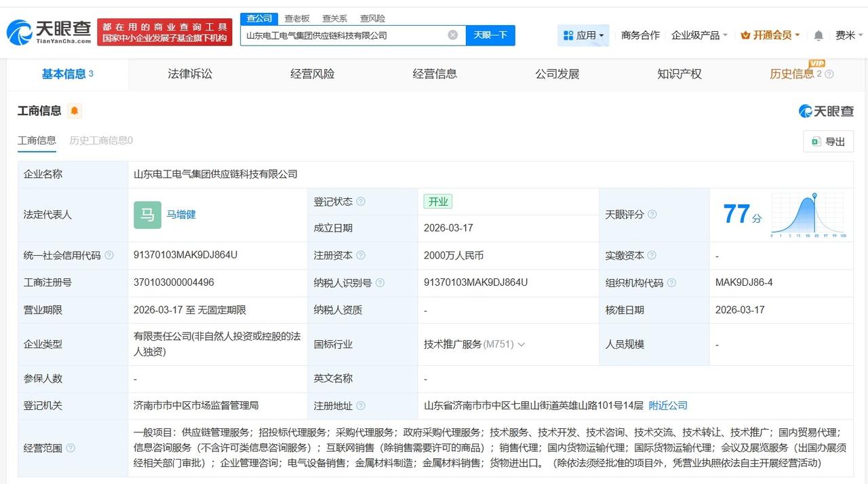The height and width of the screenshot is (484, 868).
Task: Expand the 国标行业 M751 dropdown chevron
Action: 521,344
